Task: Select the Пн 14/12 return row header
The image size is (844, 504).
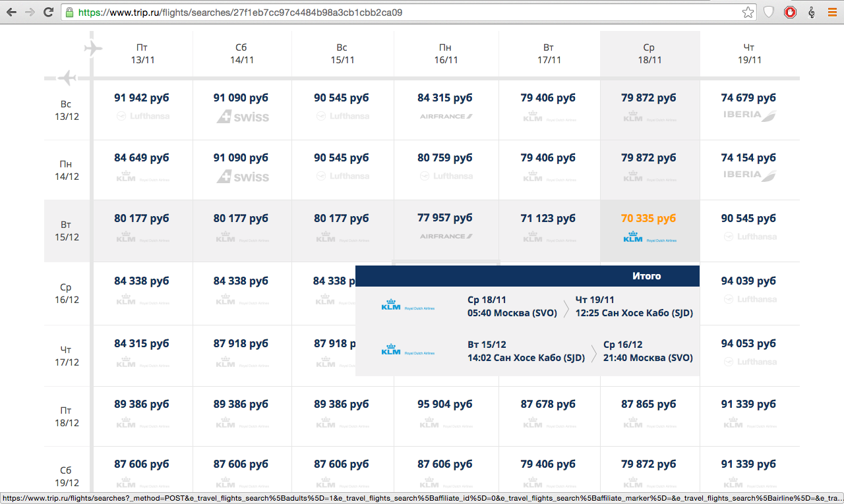Action: [66, 170]
